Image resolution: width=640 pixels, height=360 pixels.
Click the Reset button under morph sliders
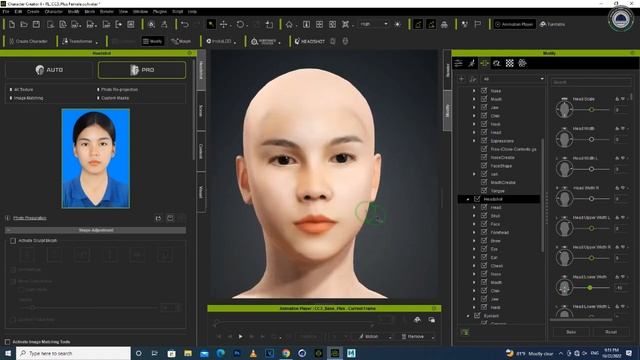(611, 332)
